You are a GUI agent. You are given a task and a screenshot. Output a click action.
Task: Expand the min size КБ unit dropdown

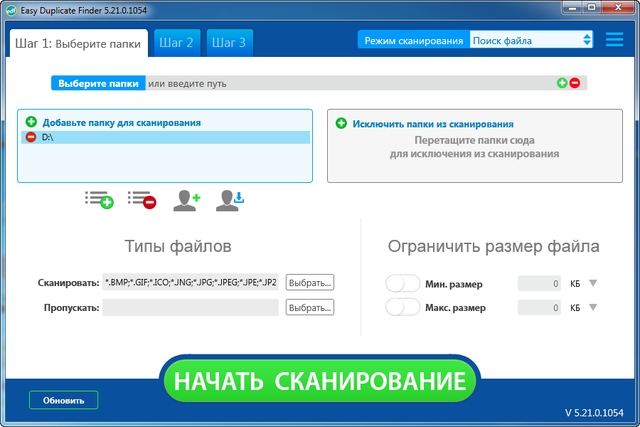[x=593, y=283]
